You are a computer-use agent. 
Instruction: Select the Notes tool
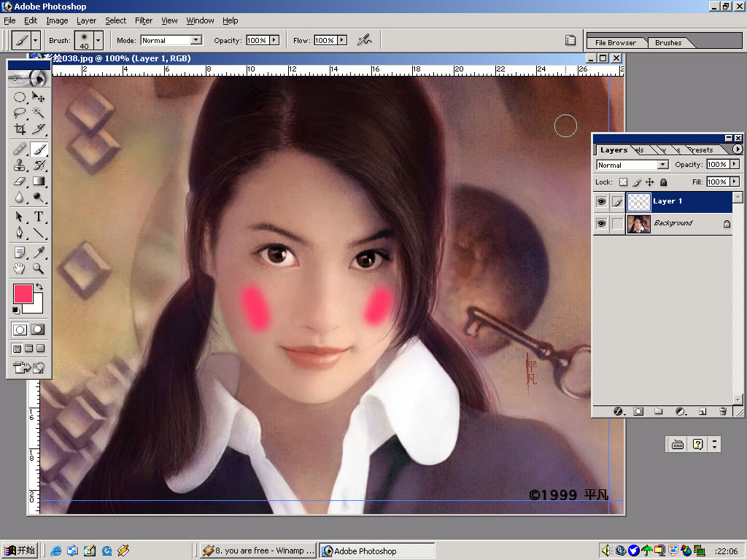20,252
